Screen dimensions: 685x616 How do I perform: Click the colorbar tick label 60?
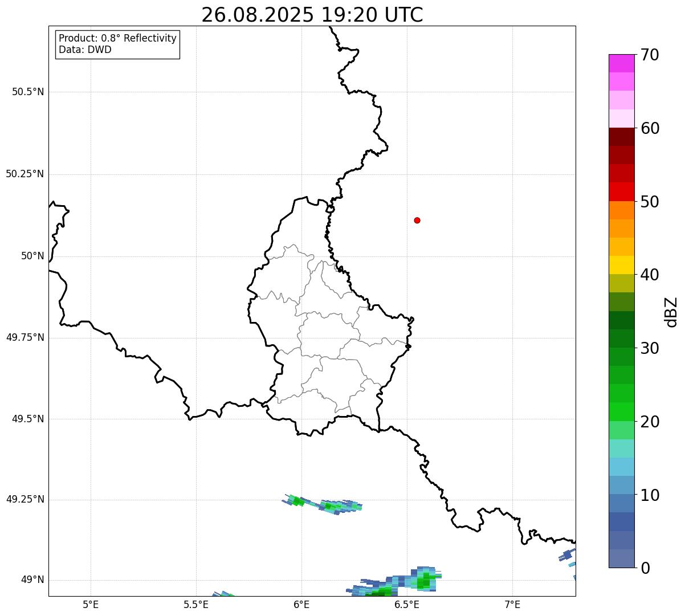click(650, 129)
